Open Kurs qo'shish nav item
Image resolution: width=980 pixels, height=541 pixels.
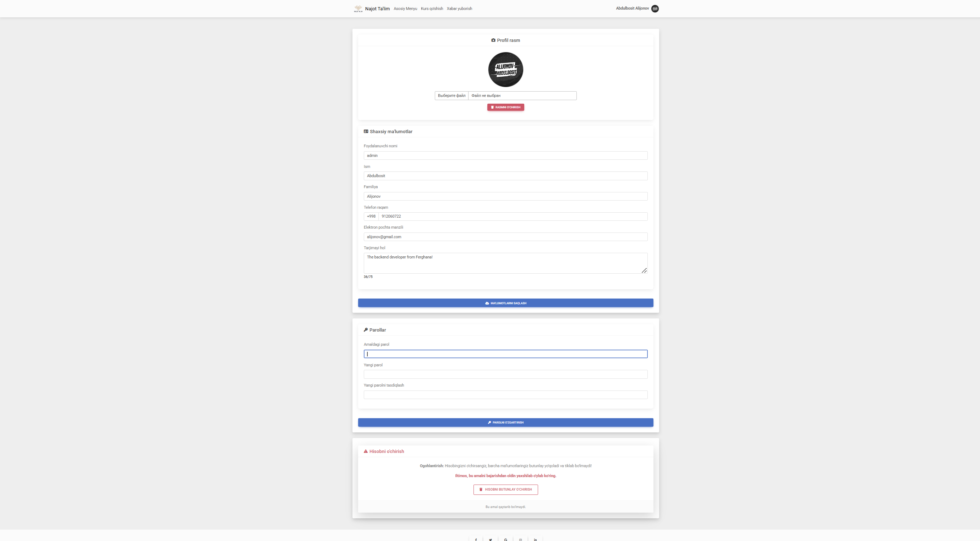(x=432, y=9)
